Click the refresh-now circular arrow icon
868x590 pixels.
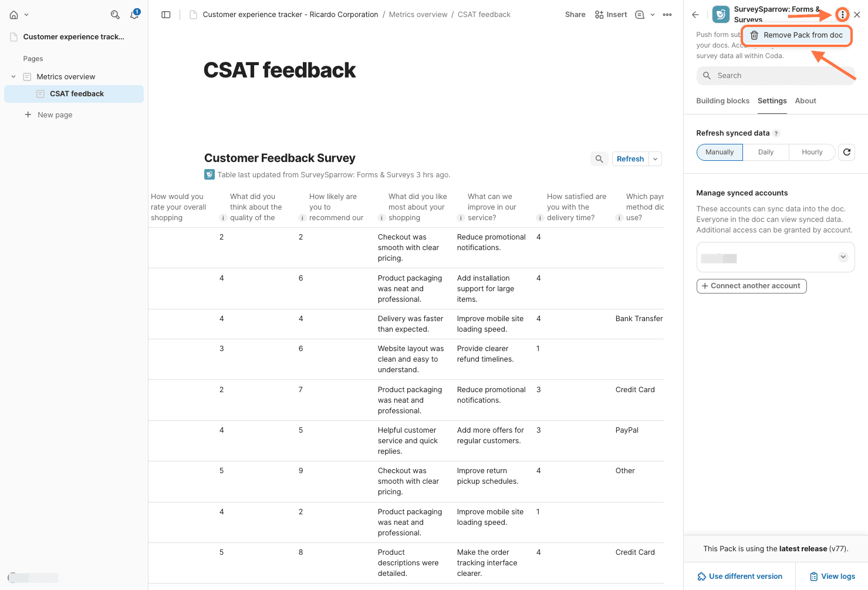[847, 152]
